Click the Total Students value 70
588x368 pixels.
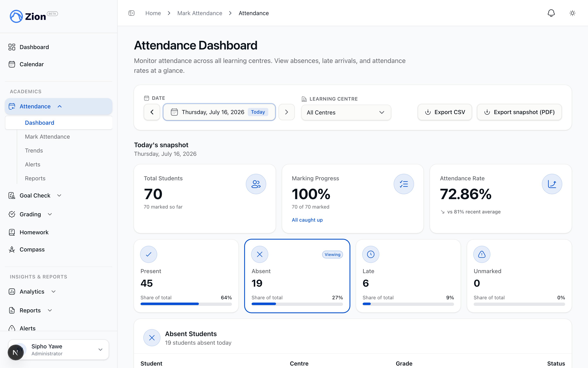[x=153, y=194]
